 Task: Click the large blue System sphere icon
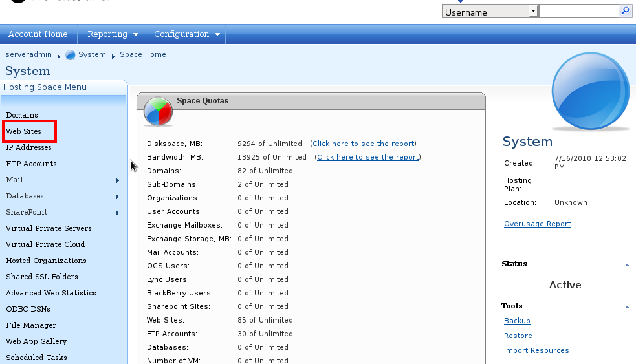(591, 91)
